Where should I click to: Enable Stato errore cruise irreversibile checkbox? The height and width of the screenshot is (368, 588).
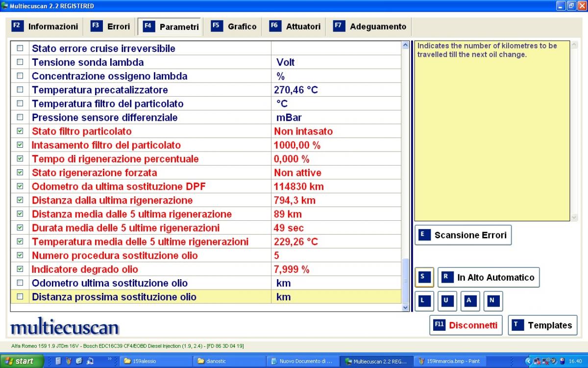pos(20,49)
